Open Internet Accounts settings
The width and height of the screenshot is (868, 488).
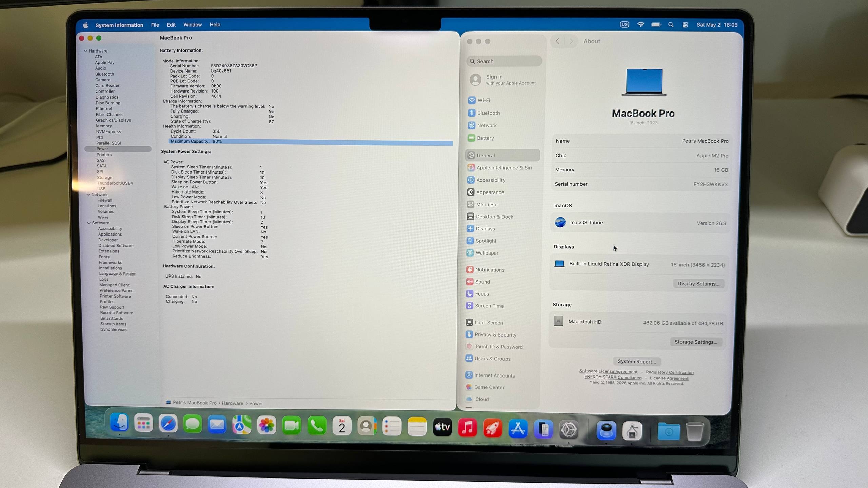coord(490,375)
